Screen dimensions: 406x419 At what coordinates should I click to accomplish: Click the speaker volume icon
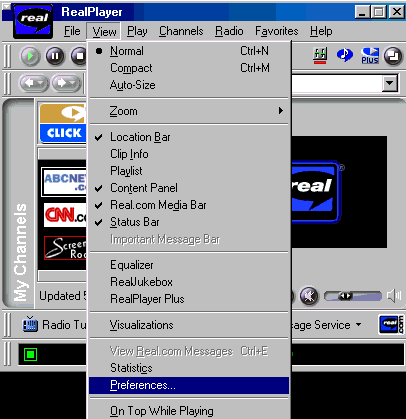pyautogui.click(x=394, y=296)
